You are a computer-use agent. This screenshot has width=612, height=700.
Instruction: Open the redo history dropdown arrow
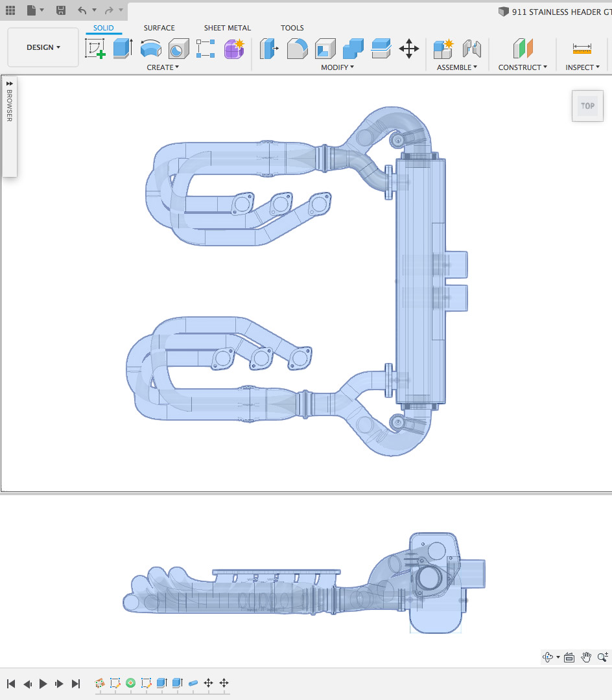tap(121, 10)
